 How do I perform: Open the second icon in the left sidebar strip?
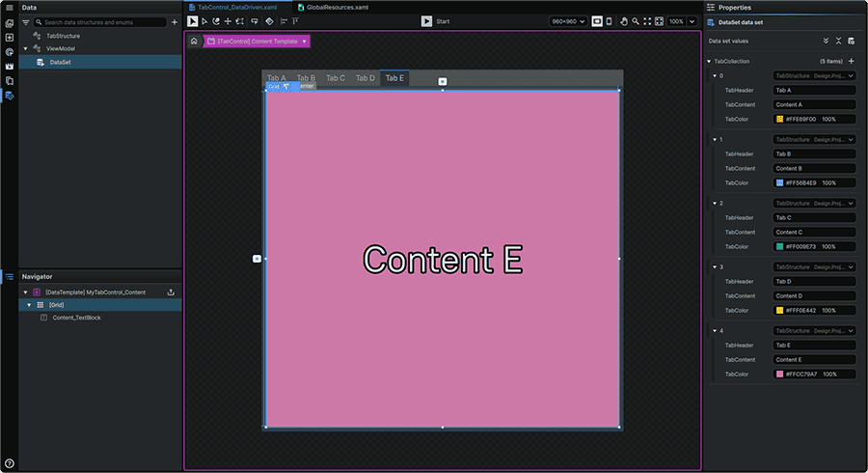tap(9, 23)
